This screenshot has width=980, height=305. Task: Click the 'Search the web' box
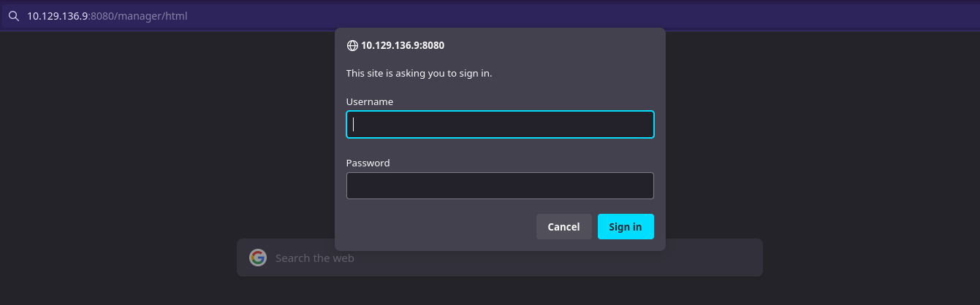pyautogui.click(x=512, y=258)
